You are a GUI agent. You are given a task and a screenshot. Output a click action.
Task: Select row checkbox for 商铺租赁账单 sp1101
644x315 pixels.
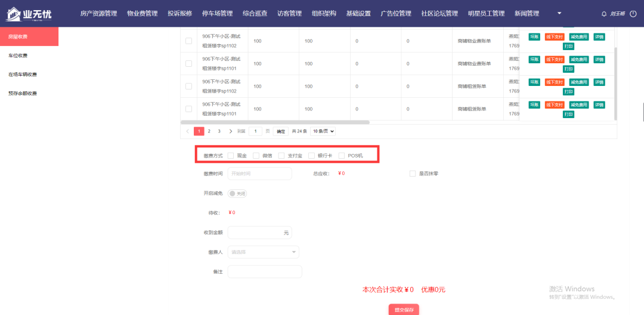pyautogui.click(x=188, y=109)
